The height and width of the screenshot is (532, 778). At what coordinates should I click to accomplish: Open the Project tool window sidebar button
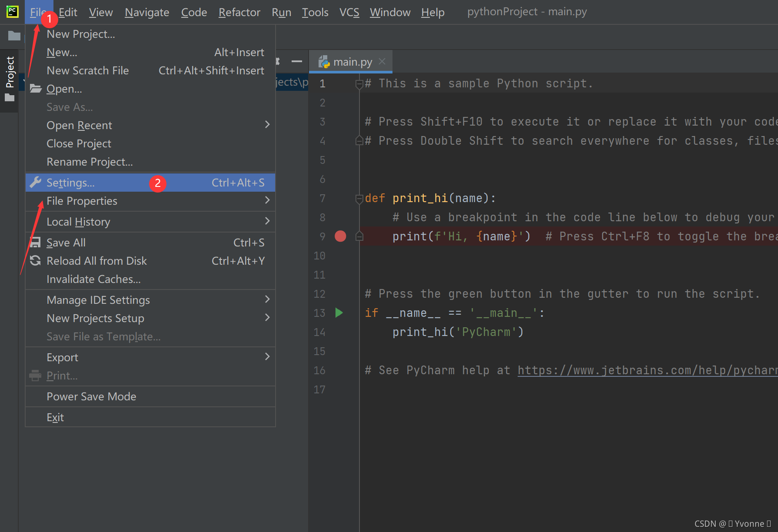[10, 79]
